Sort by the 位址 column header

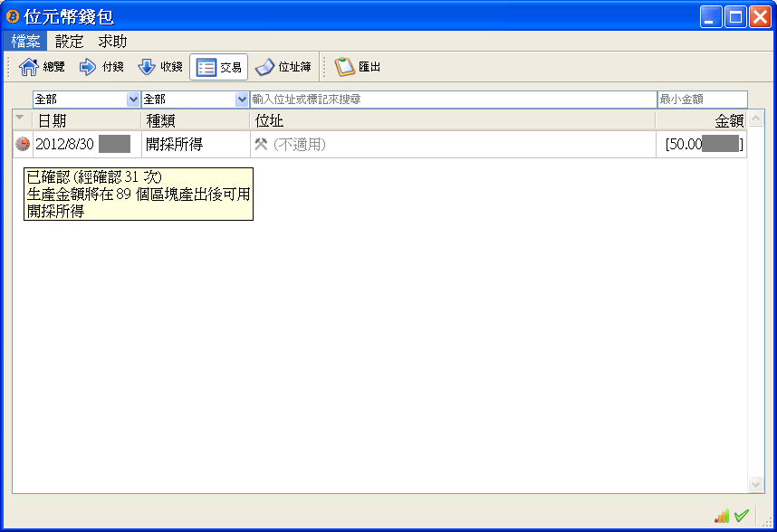pos(453,120)
